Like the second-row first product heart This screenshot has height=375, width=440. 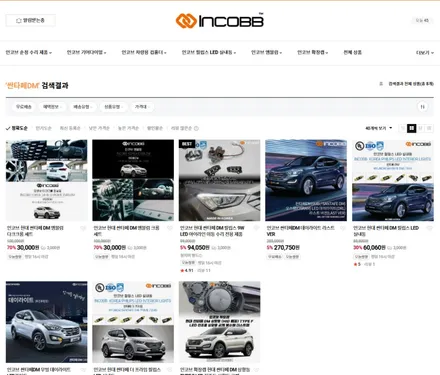tap(83, 370)
